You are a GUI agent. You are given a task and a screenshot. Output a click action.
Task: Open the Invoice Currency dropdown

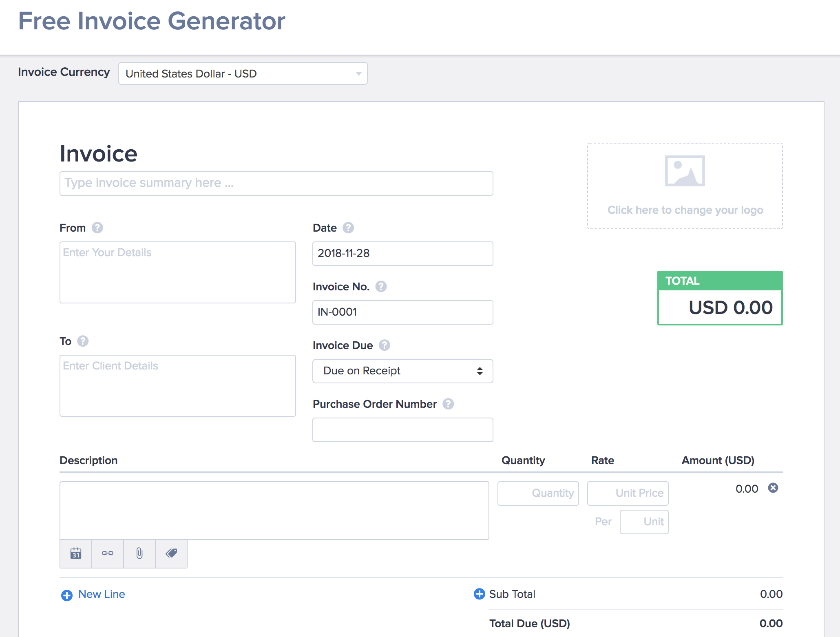pos(243,73)
